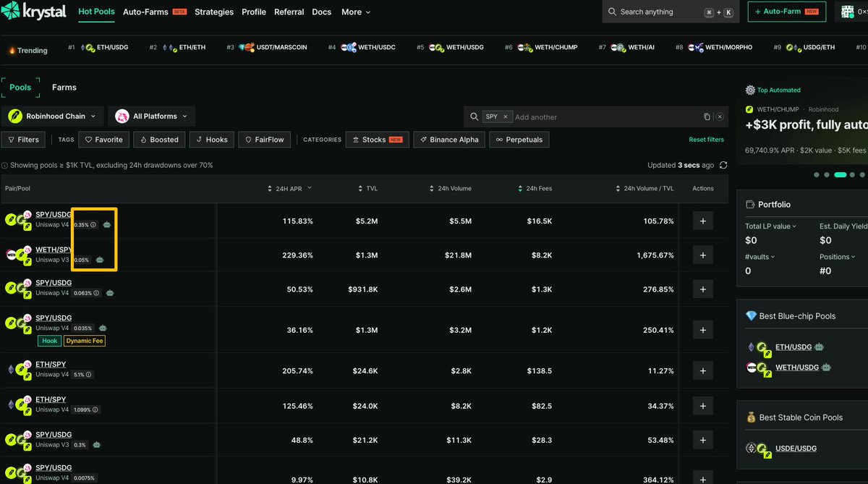Open fee info for 1.099% ETH/SPY pool

click(x=95, y=409)
